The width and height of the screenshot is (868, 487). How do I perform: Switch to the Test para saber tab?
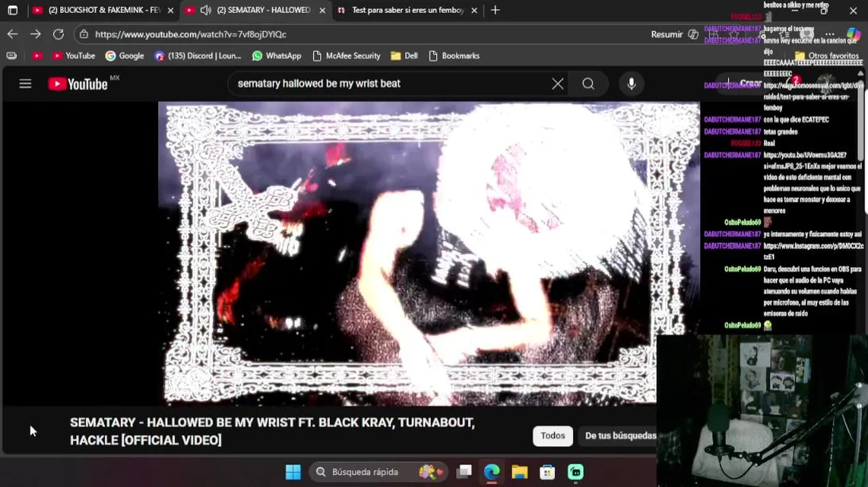point(408,10)
